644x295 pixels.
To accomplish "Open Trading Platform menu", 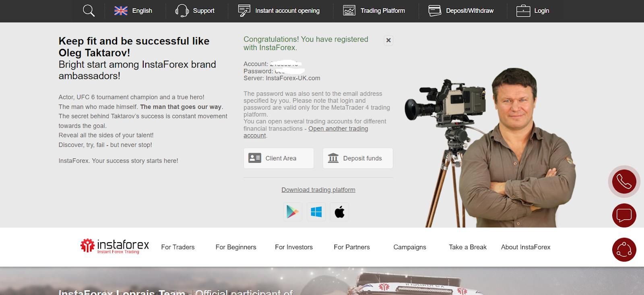I will coord(383,11).
